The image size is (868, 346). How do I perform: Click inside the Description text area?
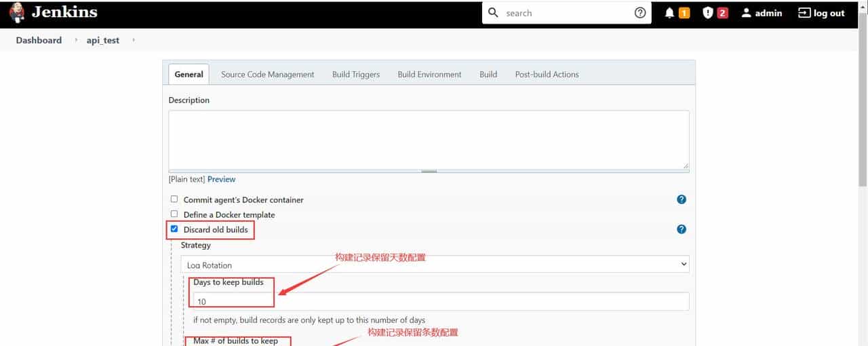[x=429, y=140]
